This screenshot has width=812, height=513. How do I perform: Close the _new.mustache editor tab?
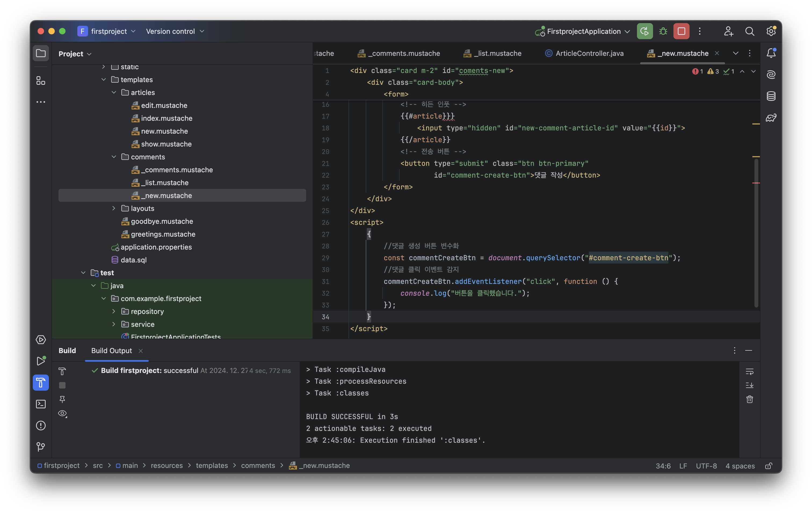(x=717, y=53)
